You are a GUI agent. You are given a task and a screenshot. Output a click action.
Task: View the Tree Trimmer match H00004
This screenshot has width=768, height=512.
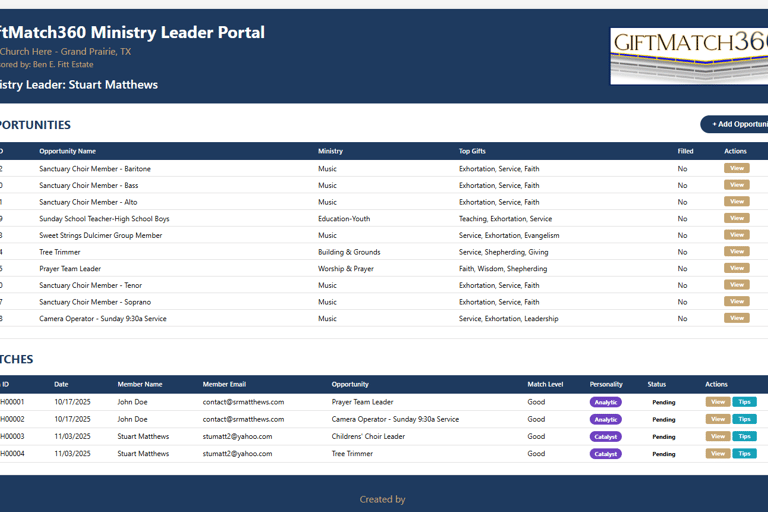(718, 454)
